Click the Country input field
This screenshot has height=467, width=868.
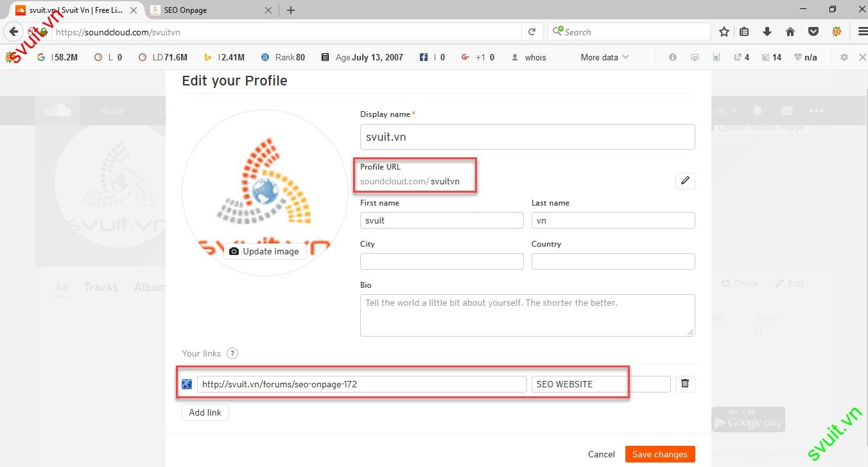(x=613, y=261)
